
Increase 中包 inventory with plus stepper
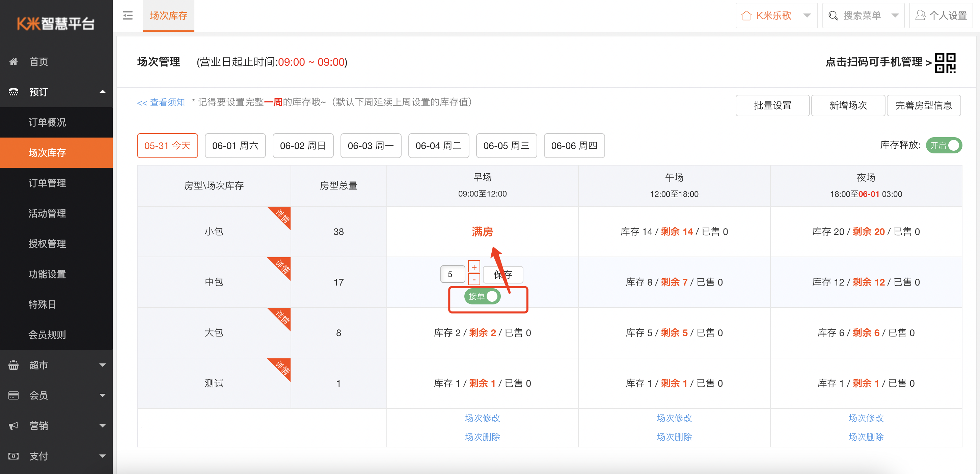pos(474,267)
